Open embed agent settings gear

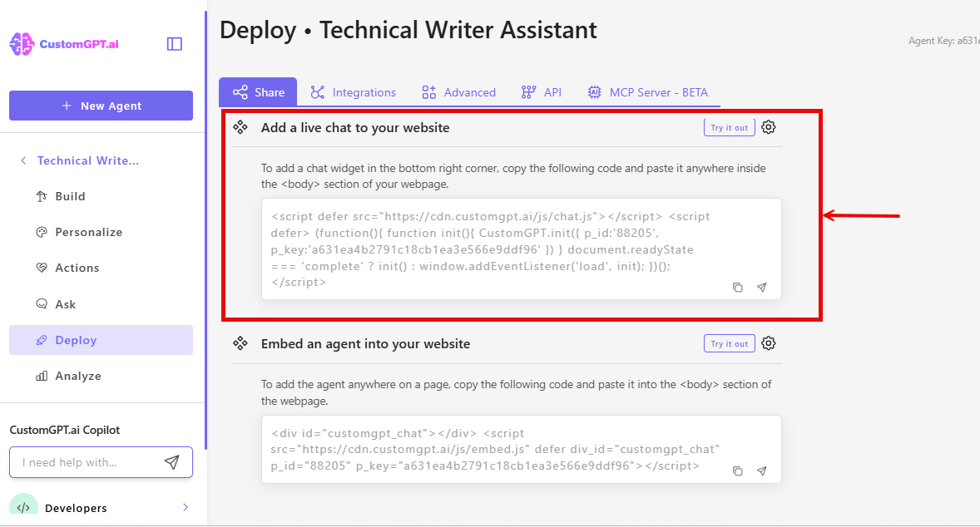(x=769, y=343)
